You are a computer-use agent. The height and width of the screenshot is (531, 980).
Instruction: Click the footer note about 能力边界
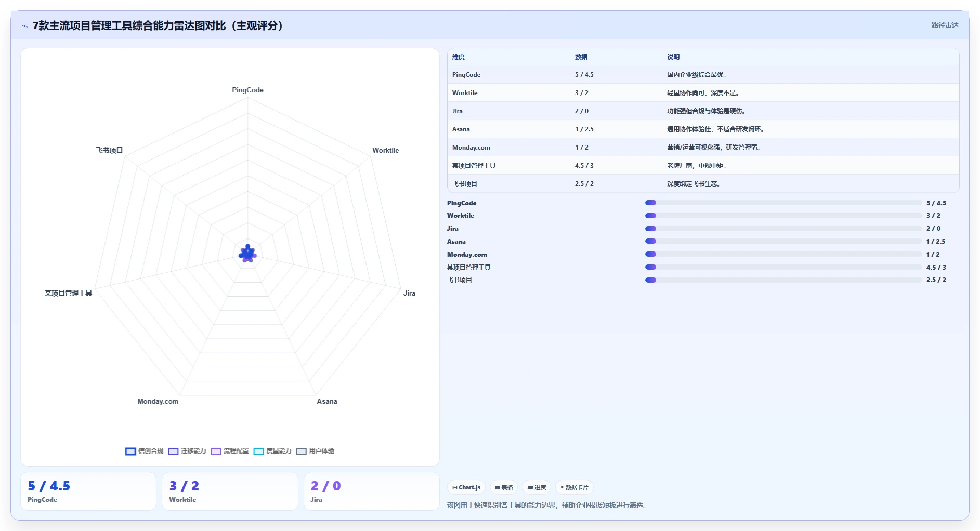548,505
